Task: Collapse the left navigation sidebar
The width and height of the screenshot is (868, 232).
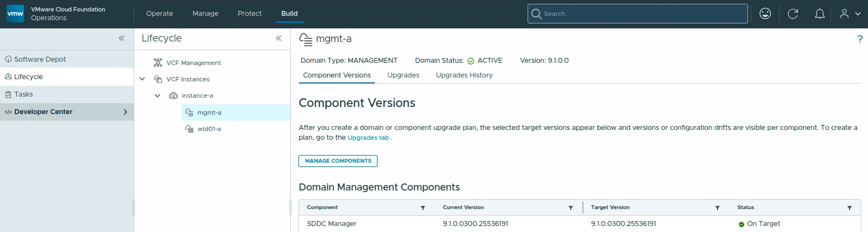Action: click(122, 38)
